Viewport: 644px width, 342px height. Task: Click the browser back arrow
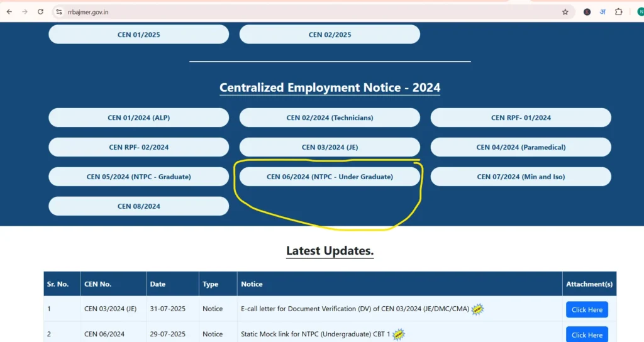pos(9,12)
